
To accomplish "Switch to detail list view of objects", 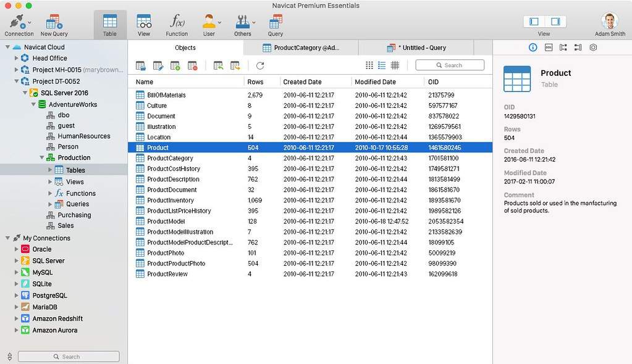I will point(395,65).
